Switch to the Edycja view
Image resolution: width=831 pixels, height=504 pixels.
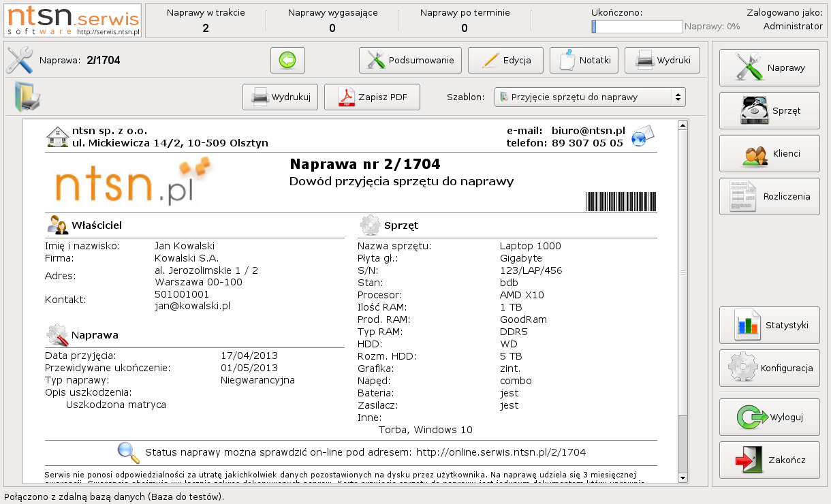[x=505, y=61]
